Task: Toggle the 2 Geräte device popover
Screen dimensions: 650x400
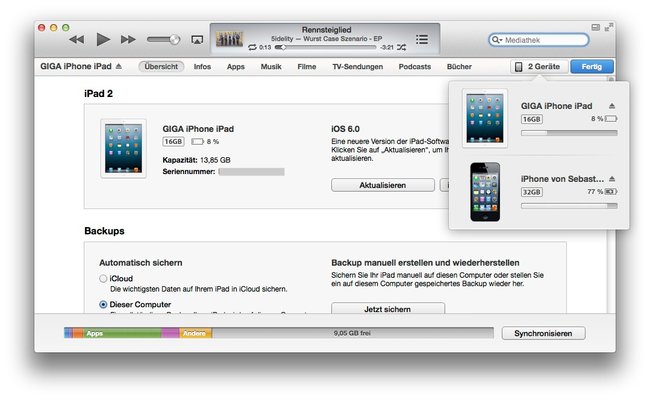Action: (539, 67)
